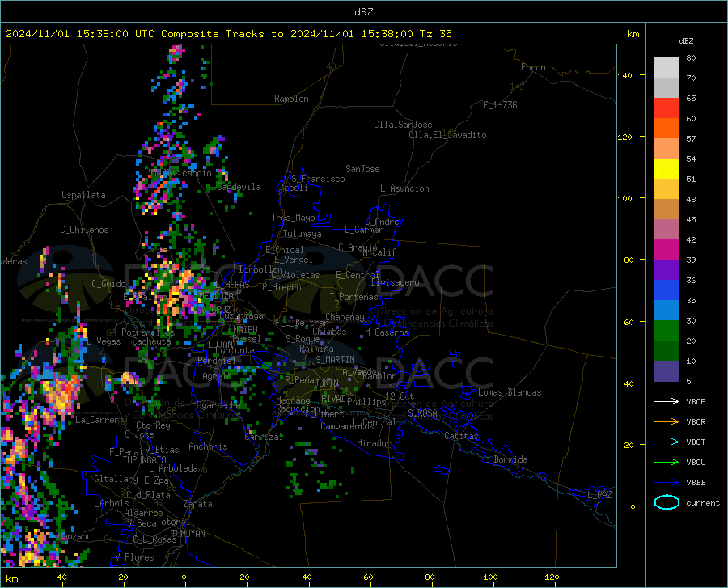Image resolution: width=728 pixels, height=588 pixels.
Task: Click the Tulumaya map label
Action: 303,234
